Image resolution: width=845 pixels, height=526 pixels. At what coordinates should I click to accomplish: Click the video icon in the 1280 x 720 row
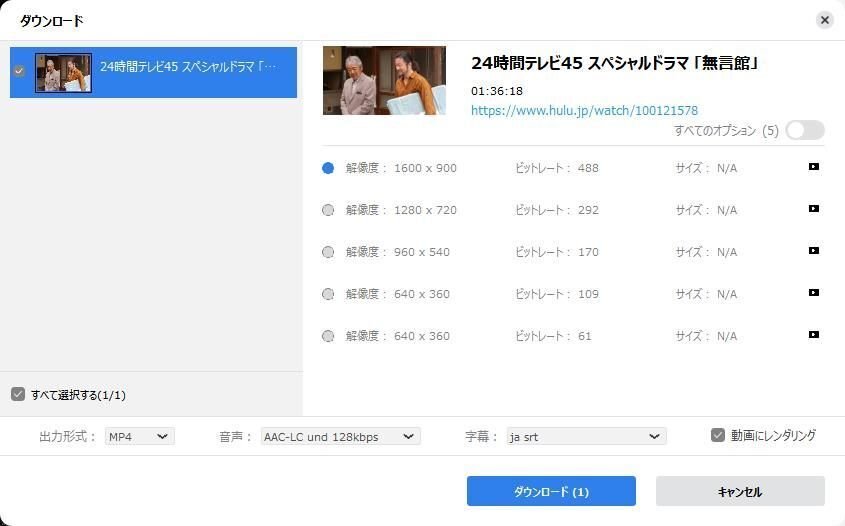814,209
